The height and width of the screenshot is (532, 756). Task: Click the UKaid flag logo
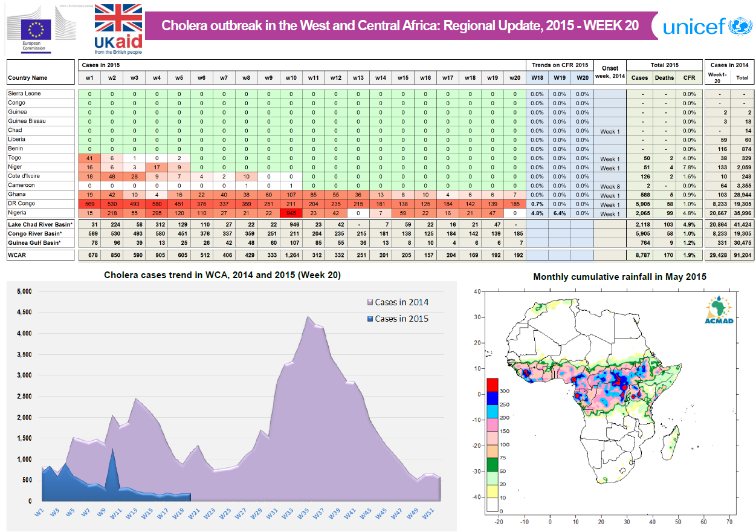coord(118,28)
